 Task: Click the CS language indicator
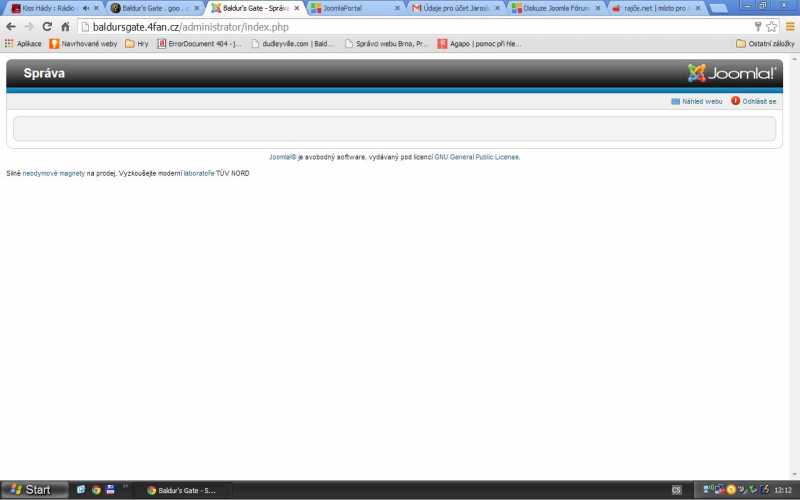tap(677, 490)
